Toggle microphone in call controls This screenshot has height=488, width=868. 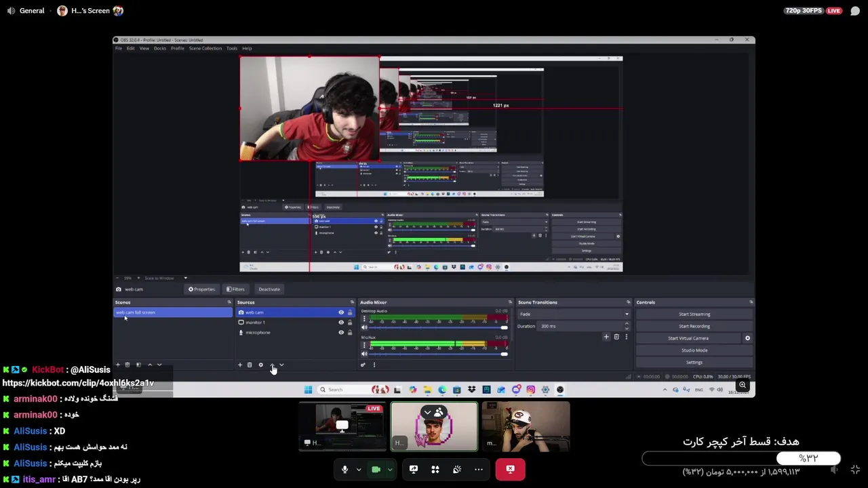(x=344, y=469)
